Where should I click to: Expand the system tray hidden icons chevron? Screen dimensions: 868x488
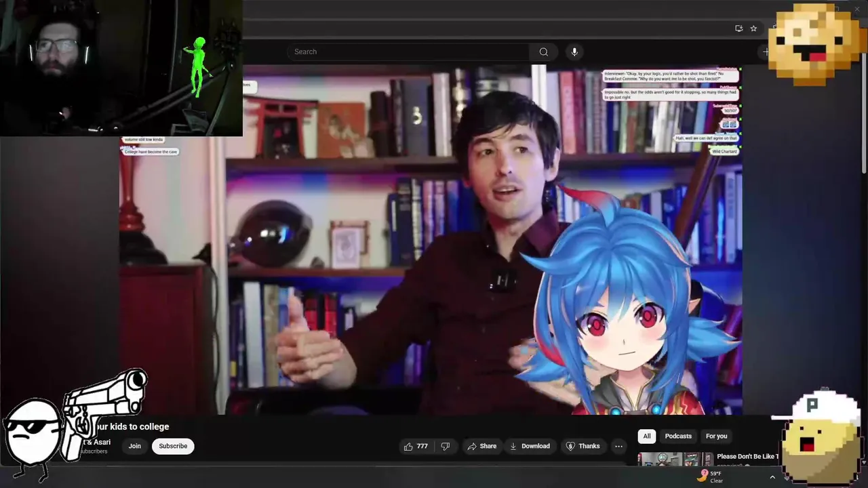pyautogui.click(x=772, y=477)
